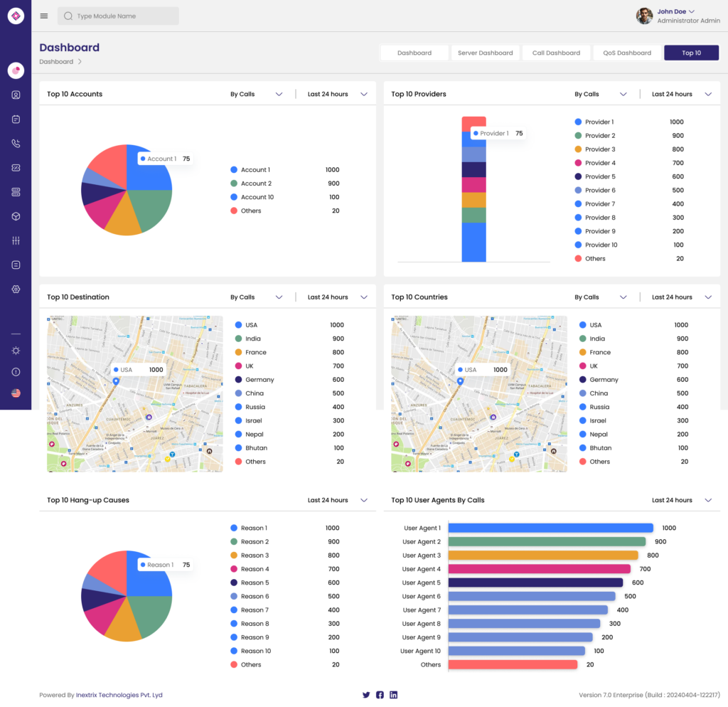Toggle the brightness theme sidebar icon
Screen dimensions: 728x707
16,351
